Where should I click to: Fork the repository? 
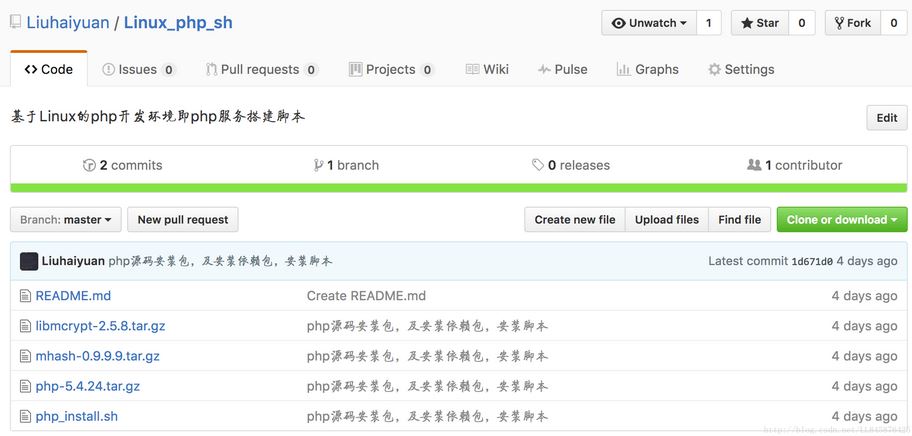[852, 23]
